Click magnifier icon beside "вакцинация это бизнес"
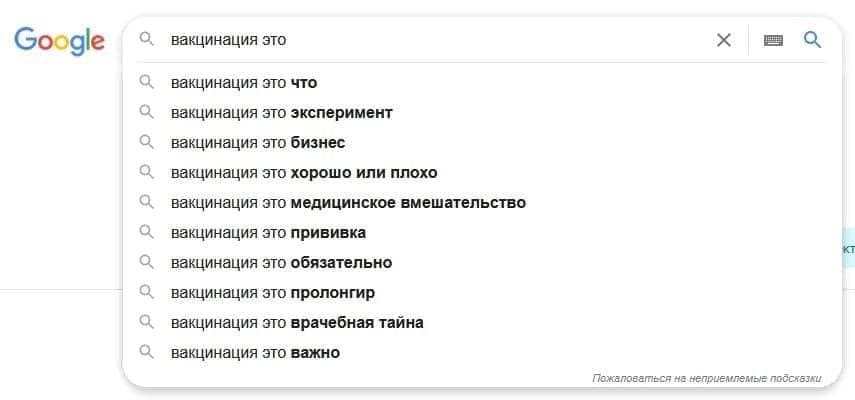 [x=147, y=143]
